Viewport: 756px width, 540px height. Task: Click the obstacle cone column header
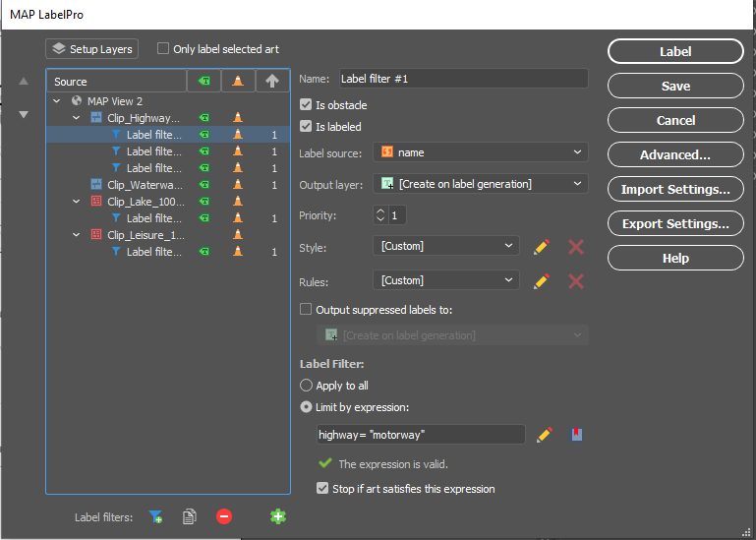click(x=238, y=81)
